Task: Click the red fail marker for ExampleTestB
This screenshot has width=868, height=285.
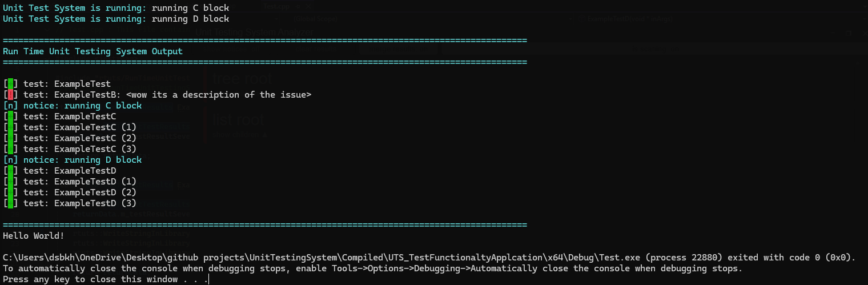Action: click(10, 95)
